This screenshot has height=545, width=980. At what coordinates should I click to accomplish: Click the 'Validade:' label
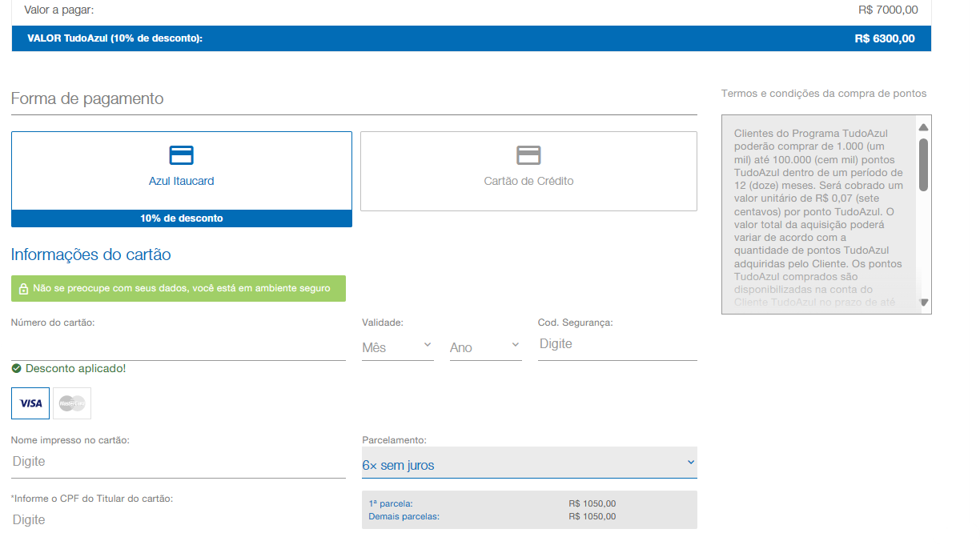pyautogui.click(x=383, y=323)
